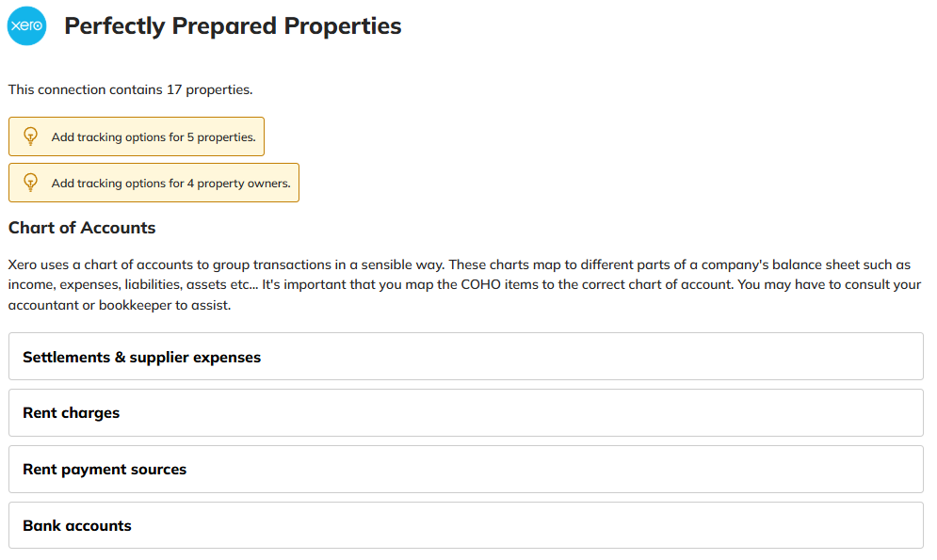
Task: Click 'This connection contains 17 properties' text
Action: click(x=130, y=90)
